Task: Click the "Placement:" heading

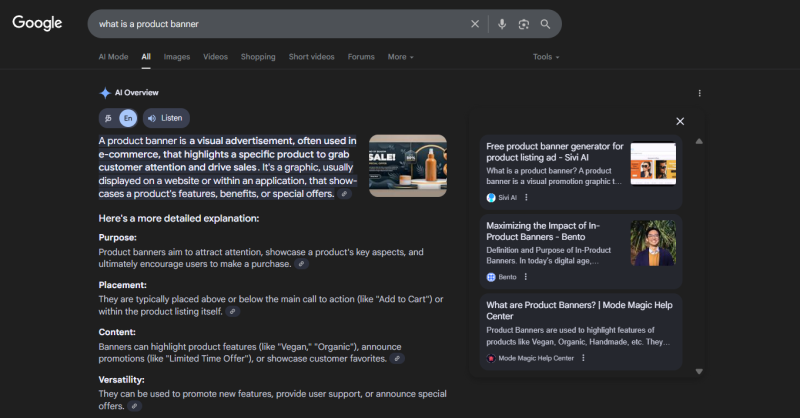Action: click(x=122, y=285)
